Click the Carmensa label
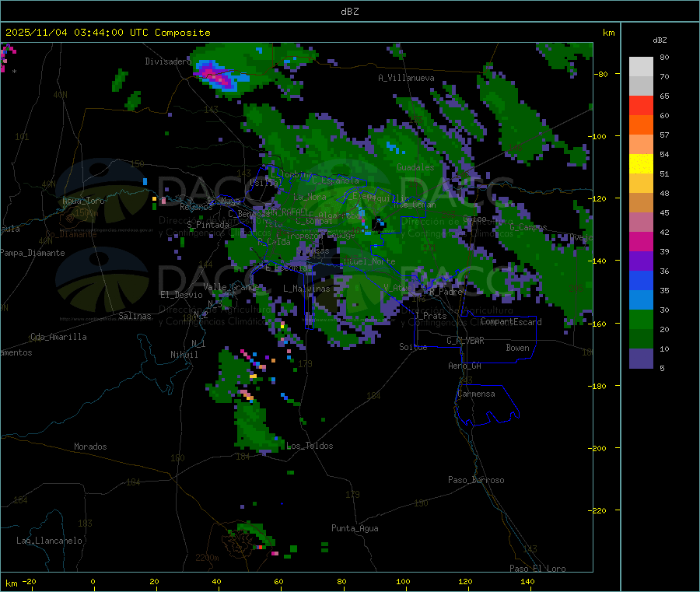Image resolution: width=700 pixels, height=592 pixels. tap(476, 394)
